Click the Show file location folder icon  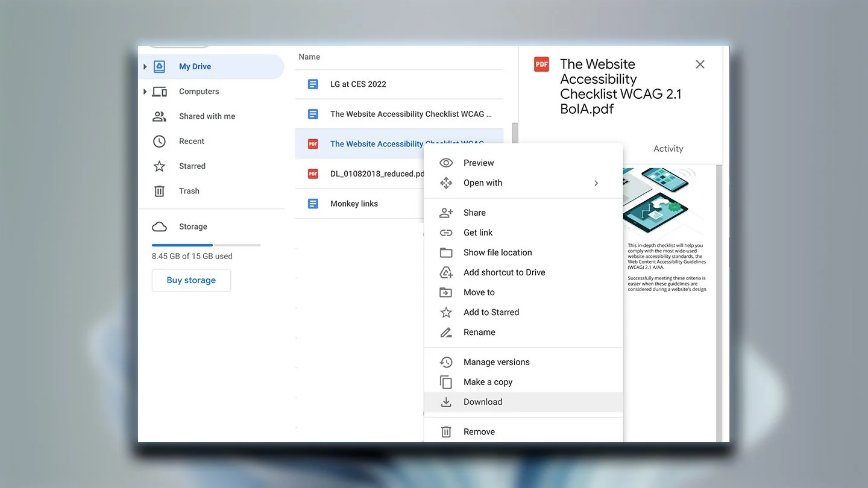[x=446, y=252]
